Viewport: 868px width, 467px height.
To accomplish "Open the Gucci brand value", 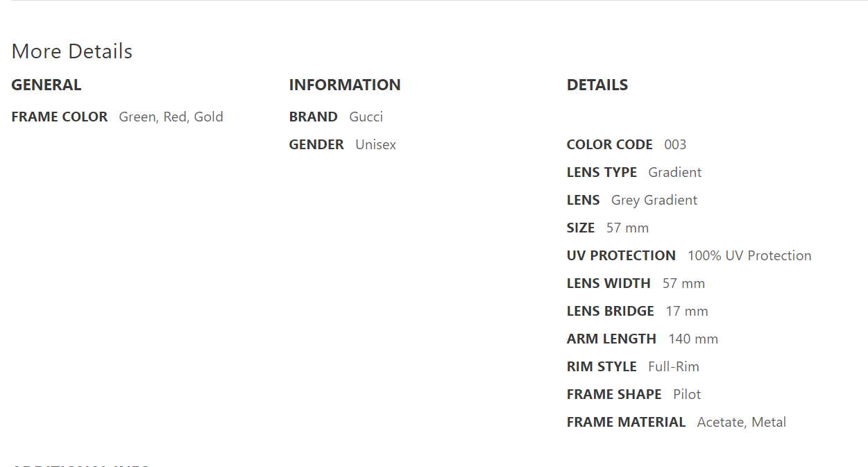I will [366, 117].
